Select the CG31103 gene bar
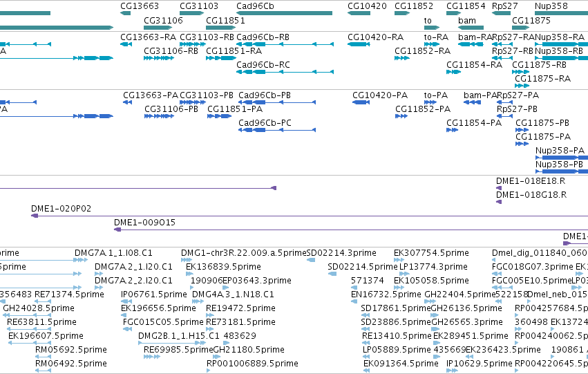The image size is (588, 374). (191, 13)
